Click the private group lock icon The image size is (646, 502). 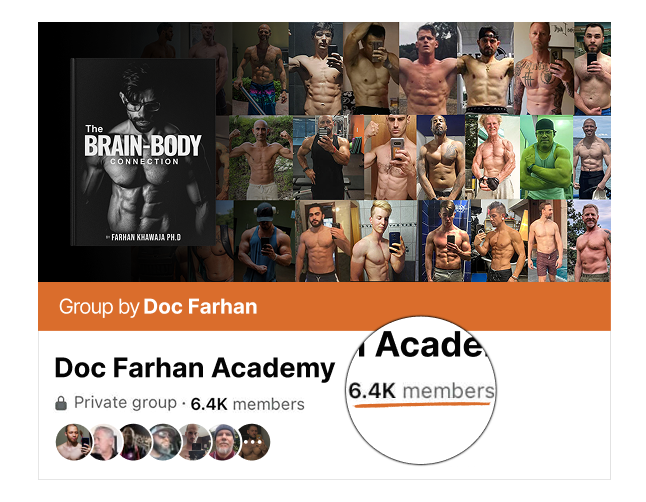[61, 403]
